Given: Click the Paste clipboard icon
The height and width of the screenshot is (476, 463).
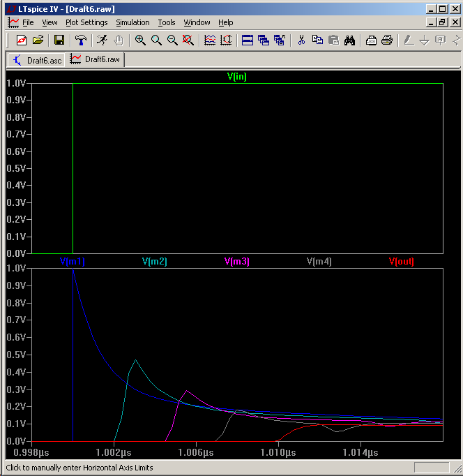Looking at the screenshot, I should click(x=333, y=40).
